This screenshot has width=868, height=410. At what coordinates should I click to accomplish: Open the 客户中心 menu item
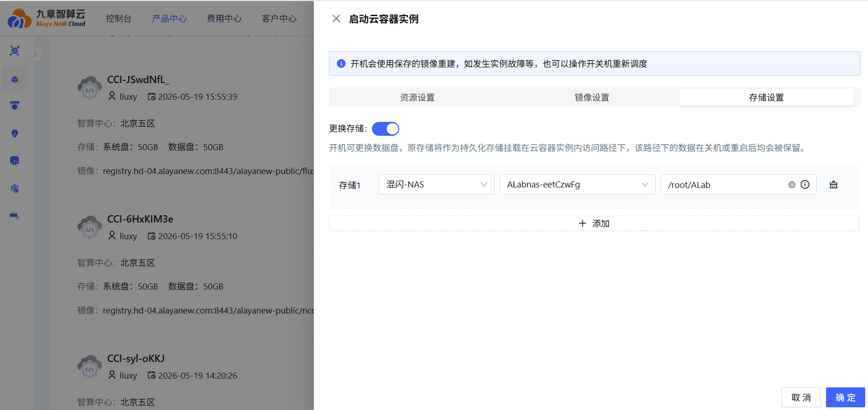(x=279, y=18)
